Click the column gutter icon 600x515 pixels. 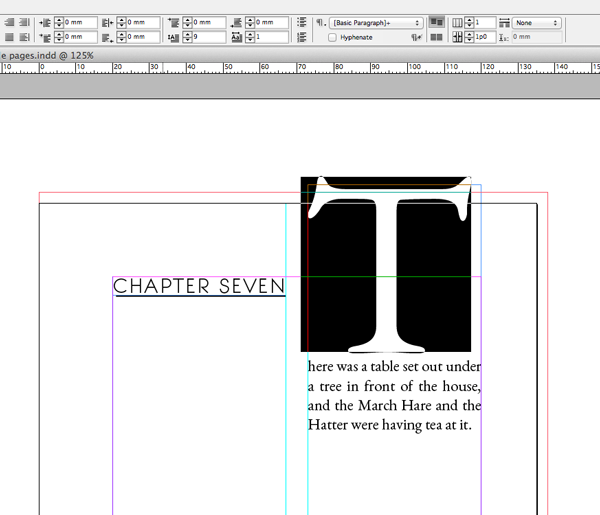point(457,37)
